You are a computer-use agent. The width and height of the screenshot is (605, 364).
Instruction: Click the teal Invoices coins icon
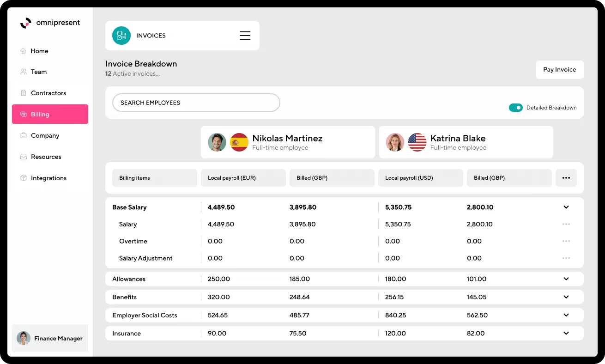pyautogui.click(x=121, y=36)
